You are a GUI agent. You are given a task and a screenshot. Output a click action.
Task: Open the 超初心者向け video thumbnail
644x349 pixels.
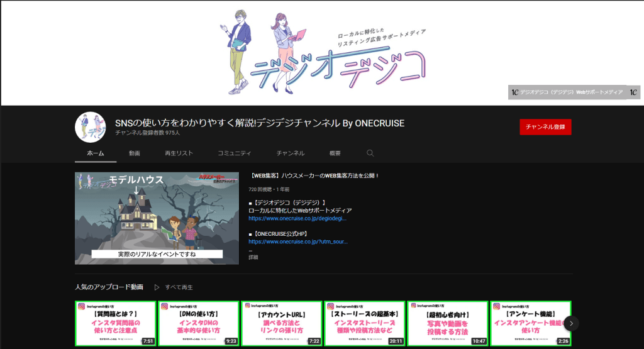tap(448, 324)
